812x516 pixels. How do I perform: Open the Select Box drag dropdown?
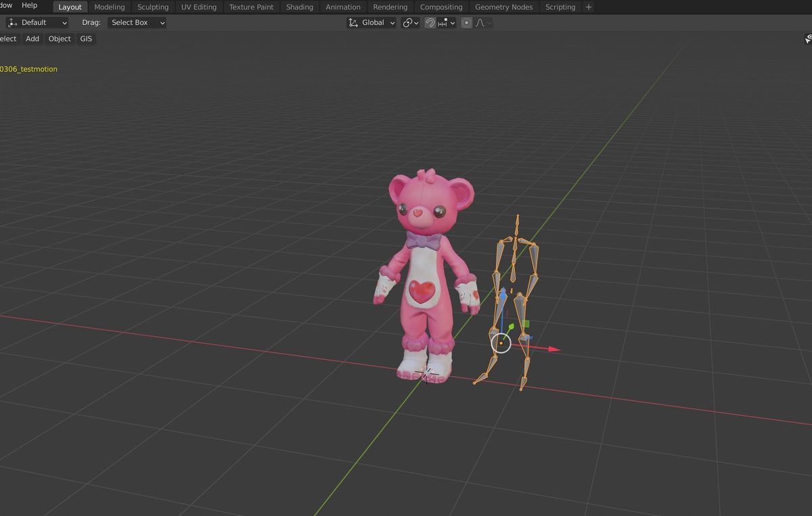coord(135,22)
